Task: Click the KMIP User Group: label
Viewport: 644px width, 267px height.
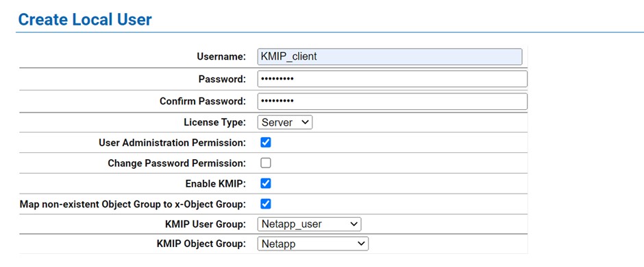Action: (205, 224)
